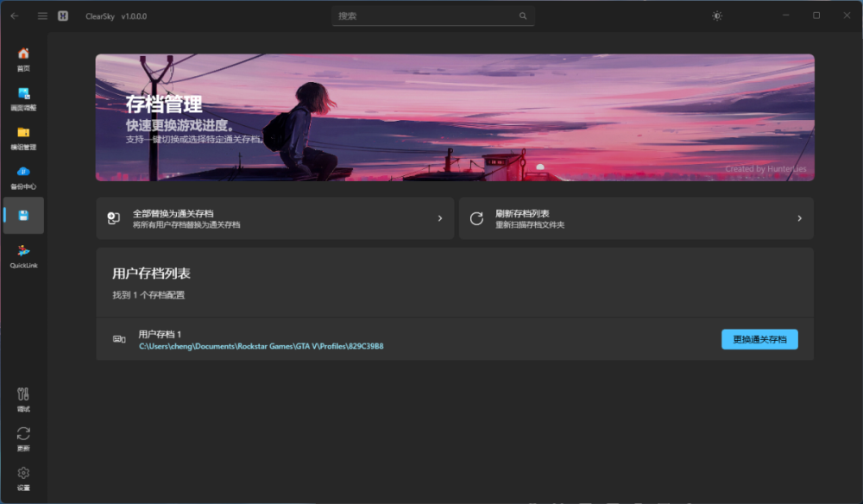Open the 调试 debug panel
Screen dimensions: 863x504
coord(23,399)
